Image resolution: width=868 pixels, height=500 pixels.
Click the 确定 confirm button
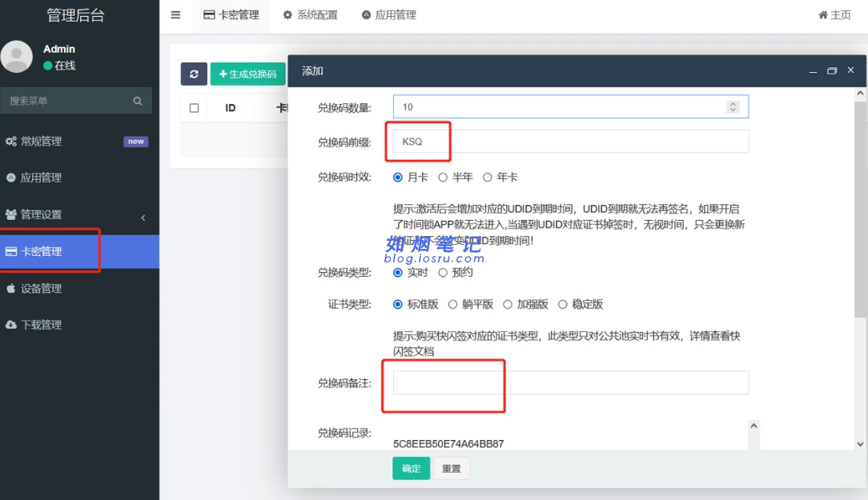pyautogui.click(x=412, y=469)
